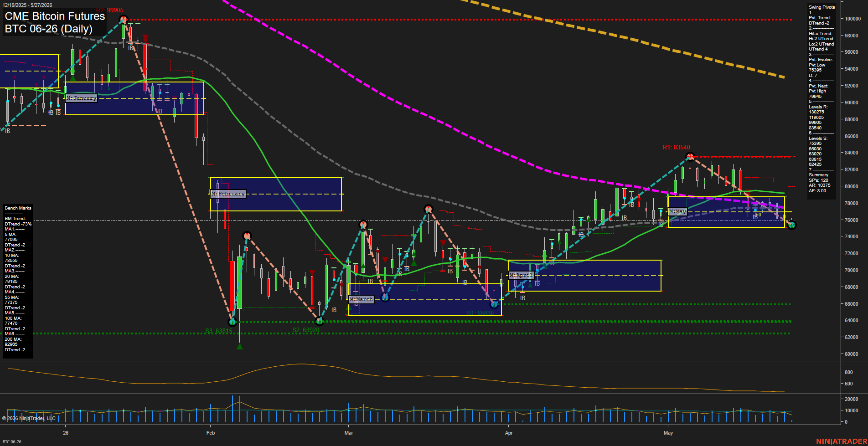This screenshot has width=868, height=446.
Task: Click the 'UTrend 4' value
Action: coord(818,49)
